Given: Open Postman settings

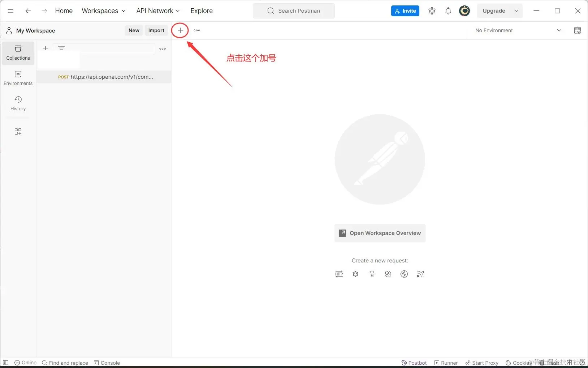Looking at the screenshot, I should click(432, 10).
